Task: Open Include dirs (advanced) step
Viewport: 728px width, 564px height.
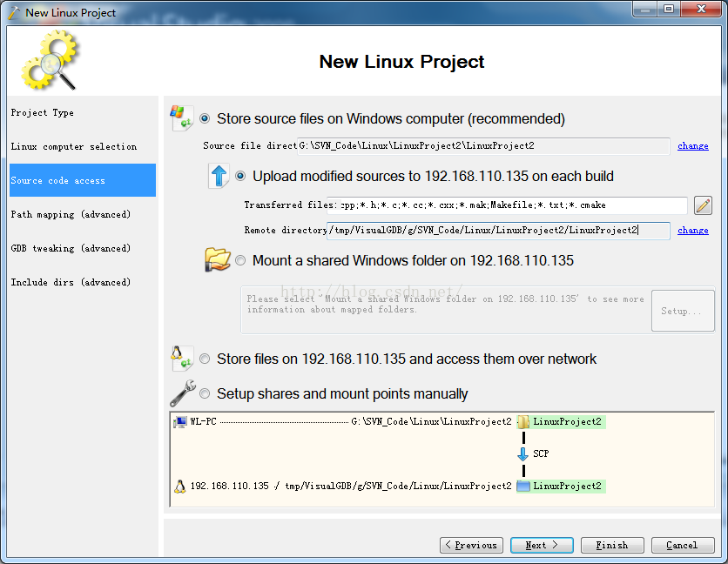Action: (x=83, y=282)
